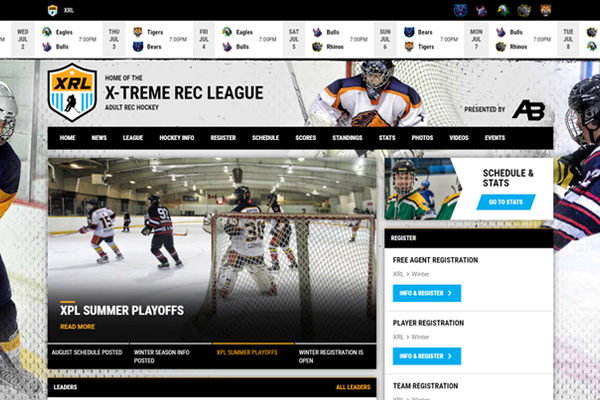Open the Schedule navigation item
This screenshot has height=400, width=600.
point(265,137)
